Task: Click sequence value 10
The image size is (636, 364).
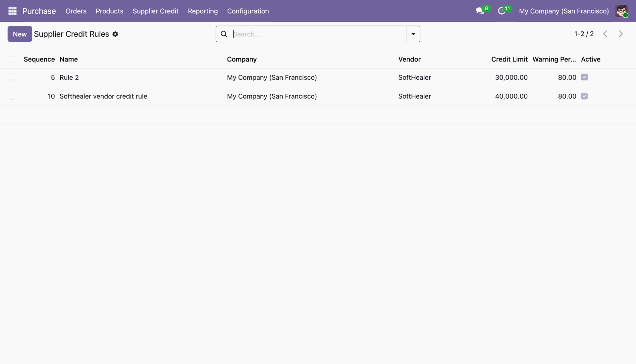Action: click(51, 96)
